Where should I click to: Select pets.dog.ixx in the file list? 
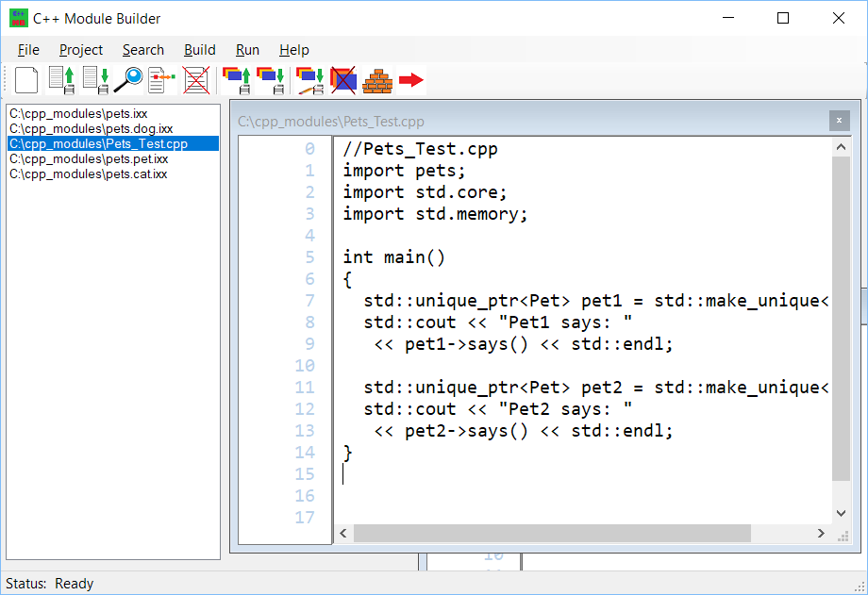(113, 128)
